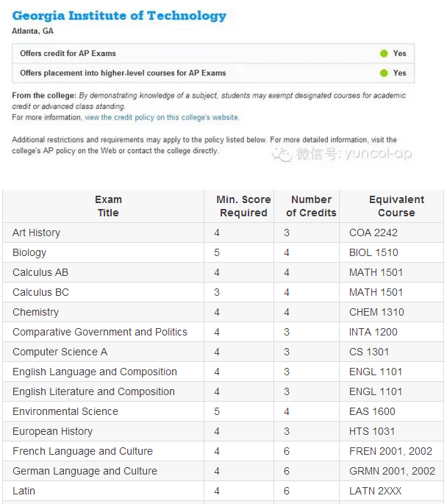Image resolution: width=447 pixels, height=504 pixels.
Task: Select French Language and Culture title
Action: click(83, 451)
